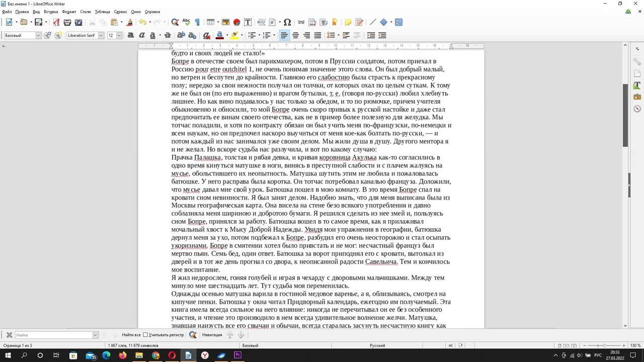
Task: Open Find and Replace dialog in toolbar
Action: coord(175,22)
